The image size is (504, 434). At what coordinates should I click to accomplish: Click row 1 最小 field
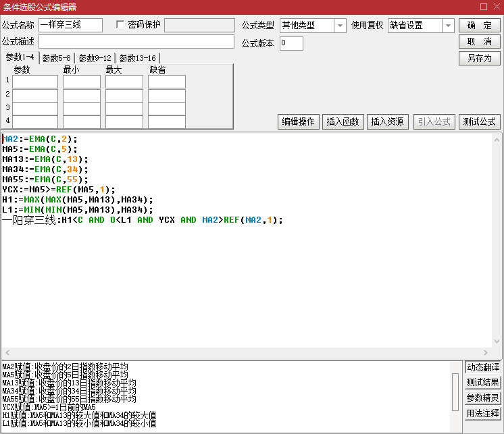click(x=82, y=82)
